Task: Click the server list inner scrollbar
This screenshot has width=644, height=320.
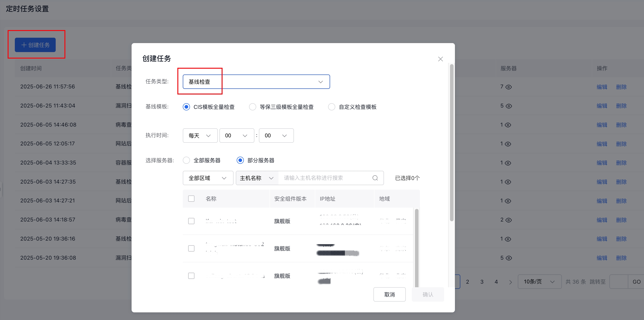Action: [x=417, y=248]
